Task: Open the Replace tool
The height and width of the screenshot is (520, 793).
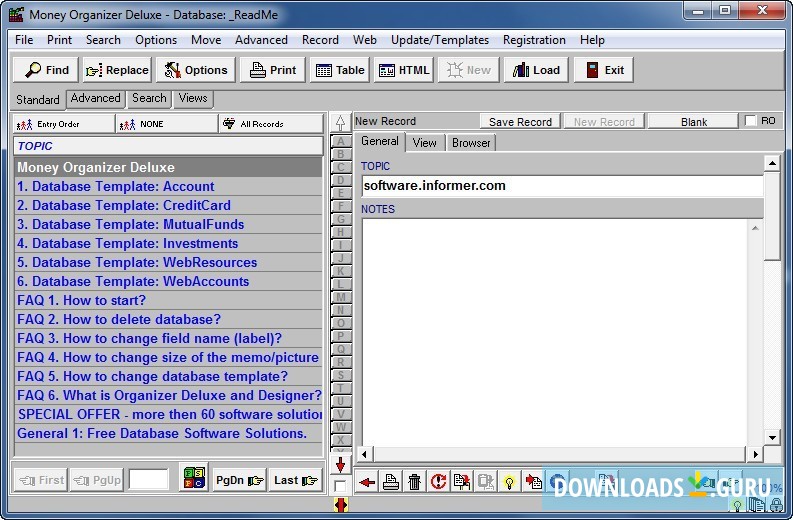Action: click(117, 70)
